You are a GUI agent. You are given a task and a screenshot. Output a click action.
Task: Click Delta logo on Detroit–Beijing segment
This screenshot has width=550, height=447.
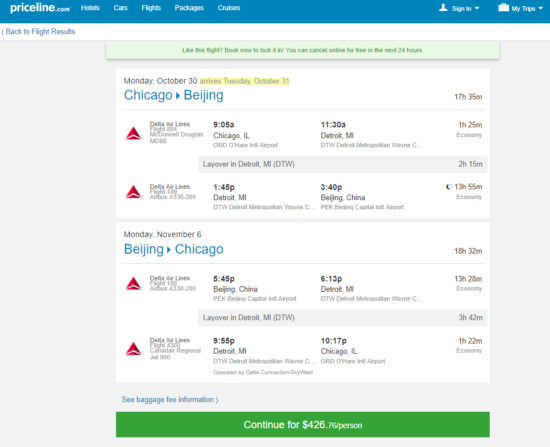coord(134,192)
